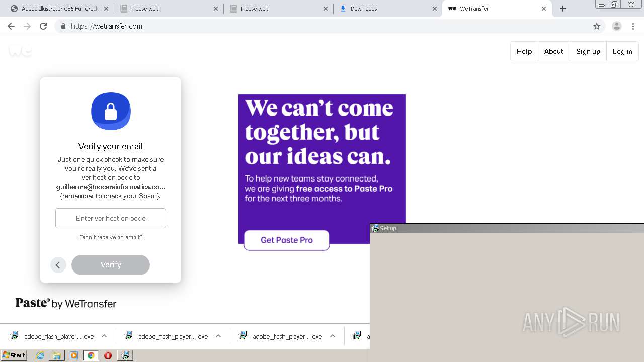Screen dimensions: 644x362
Task: Open the Chrome three-dot menu
Action: 633,26
